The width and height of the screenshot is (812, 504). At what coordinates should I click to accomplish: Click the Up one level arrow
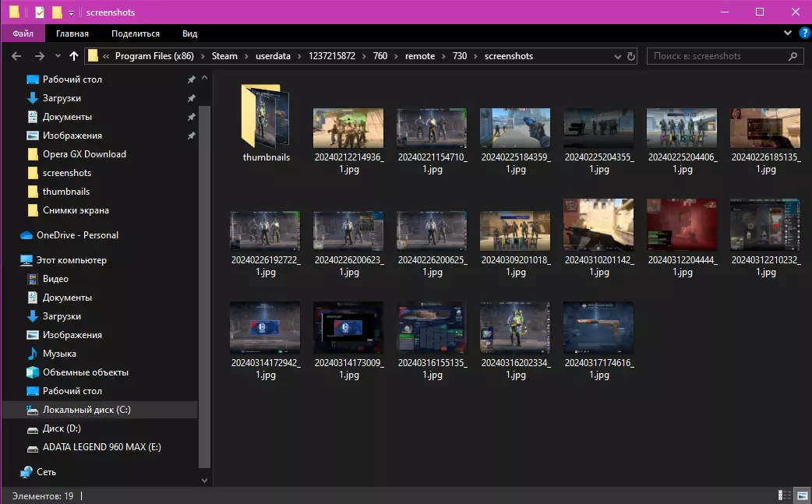(x=74, y=56)
